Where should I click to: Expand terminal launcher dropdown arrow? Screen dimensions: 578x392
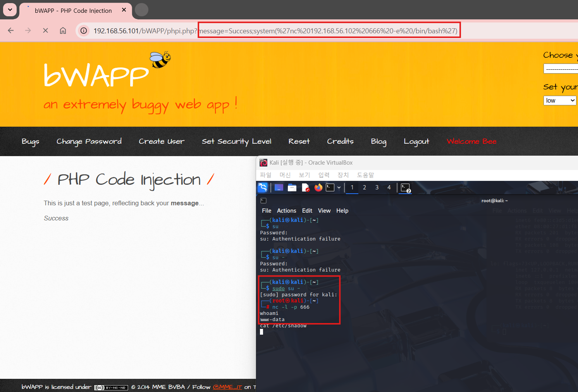click(339, 187)
